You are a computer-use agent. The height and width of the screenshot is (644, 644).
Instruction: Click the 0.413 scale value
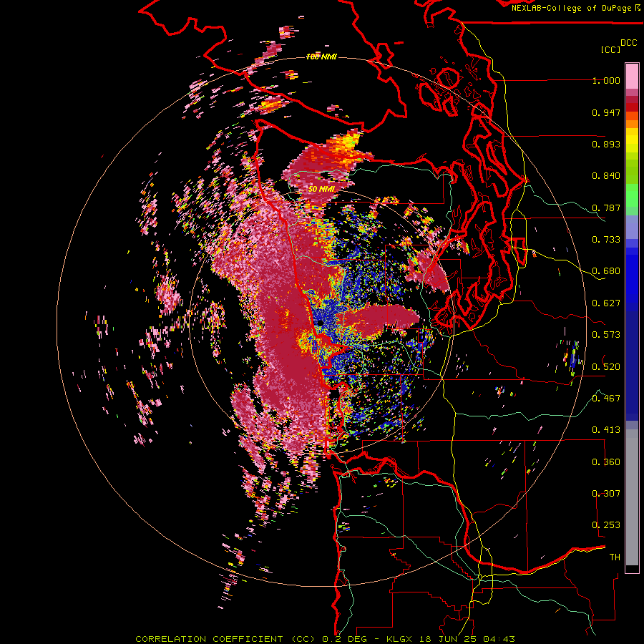(x=606, y=430)
